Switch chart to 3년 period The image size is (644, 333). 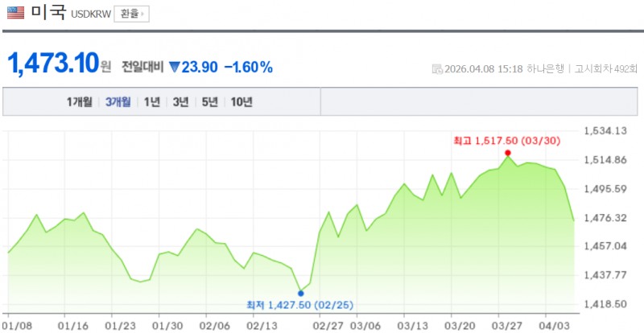tap(180, 102)
